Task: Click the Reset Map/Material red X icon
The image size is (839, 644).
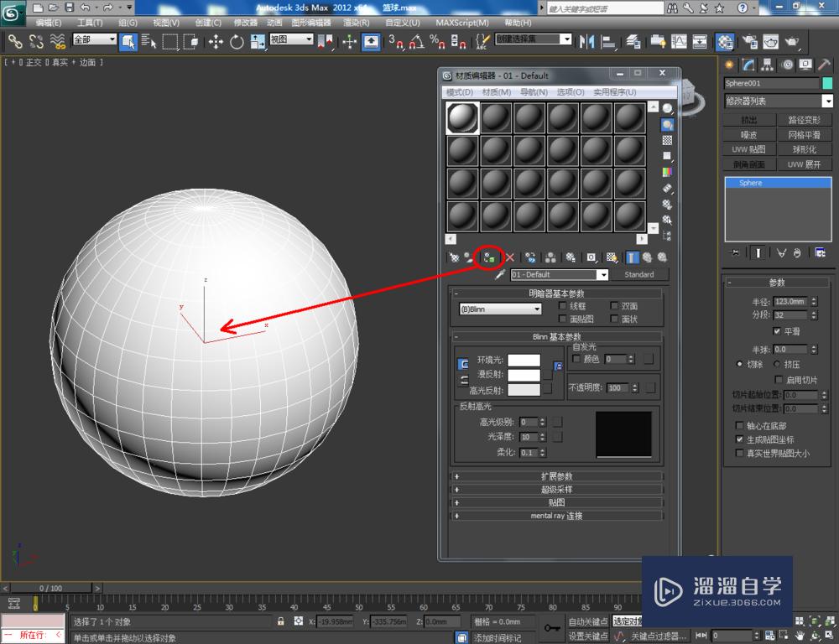Action: tap(509, 257)
